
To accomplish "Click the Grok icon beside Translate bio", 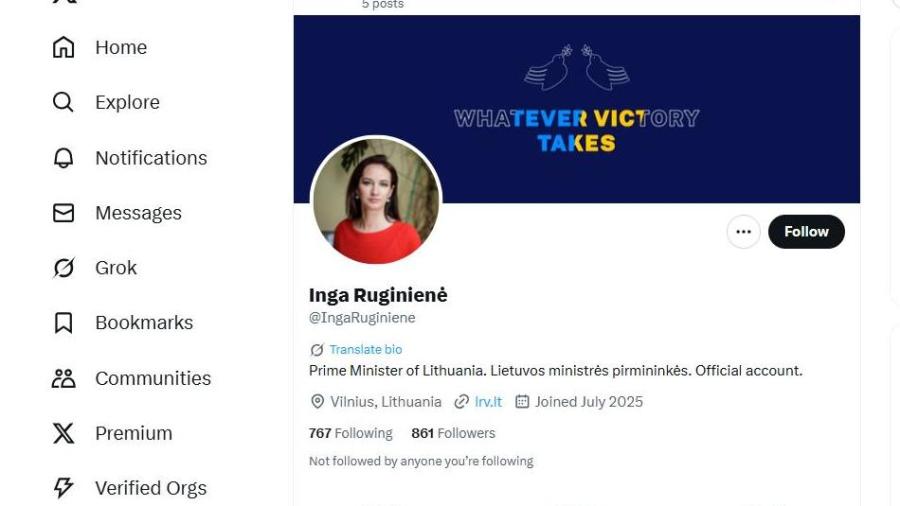I will (316, 349).
